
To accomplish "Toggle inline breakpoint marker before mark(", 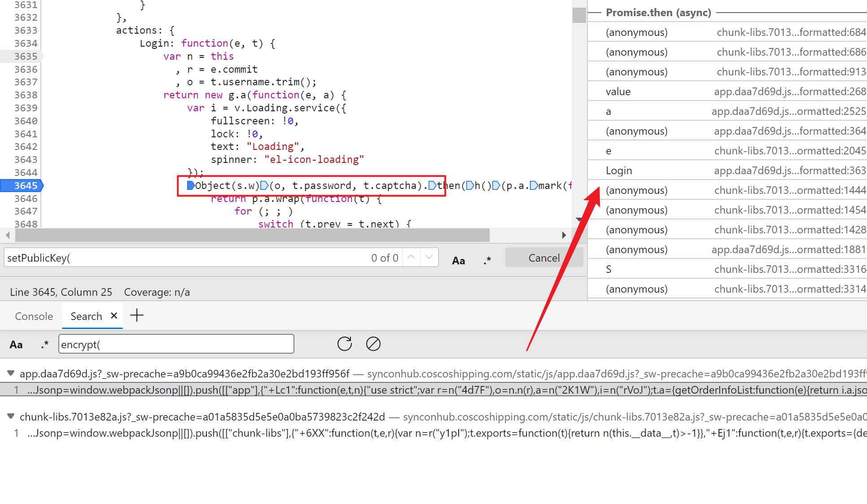I will click(534, 185).
